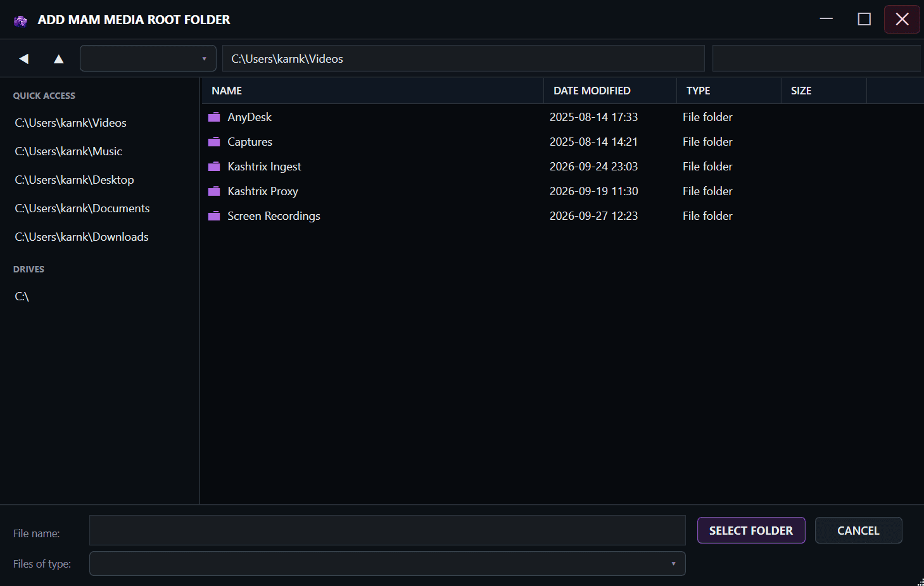
Task: Go back with the left arrow icon
Action: [x=24, y=58]
